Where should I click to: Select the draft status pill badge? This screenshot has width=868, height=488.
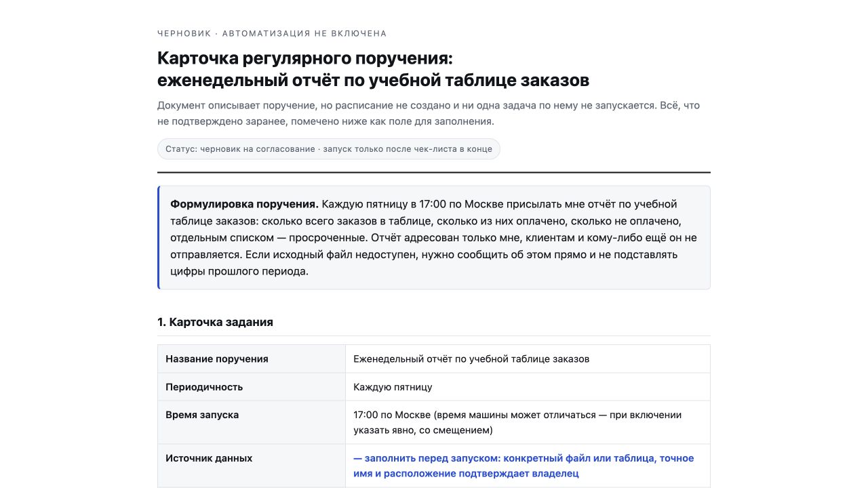click(x=329, y=149)
